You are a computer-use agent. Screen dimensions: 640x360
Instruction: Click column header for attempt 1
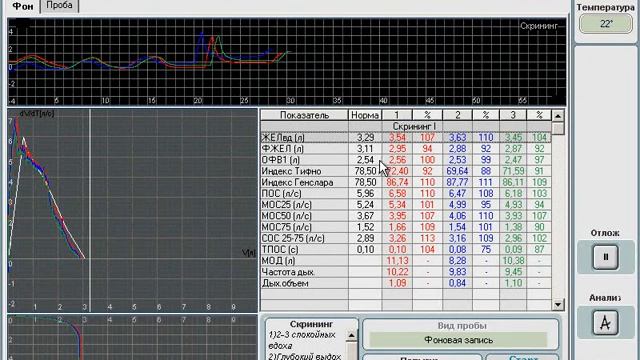[x=397, y=115]
